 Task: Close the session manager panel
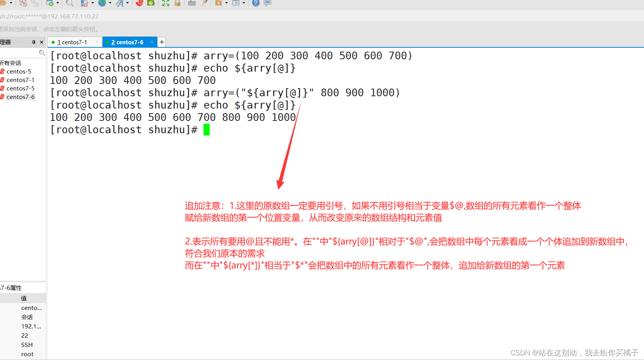click(42, 42)
